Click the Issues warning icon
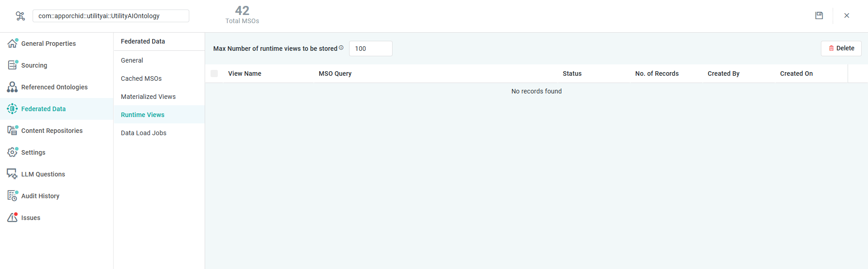868x269 pixels. coord(12,218)
